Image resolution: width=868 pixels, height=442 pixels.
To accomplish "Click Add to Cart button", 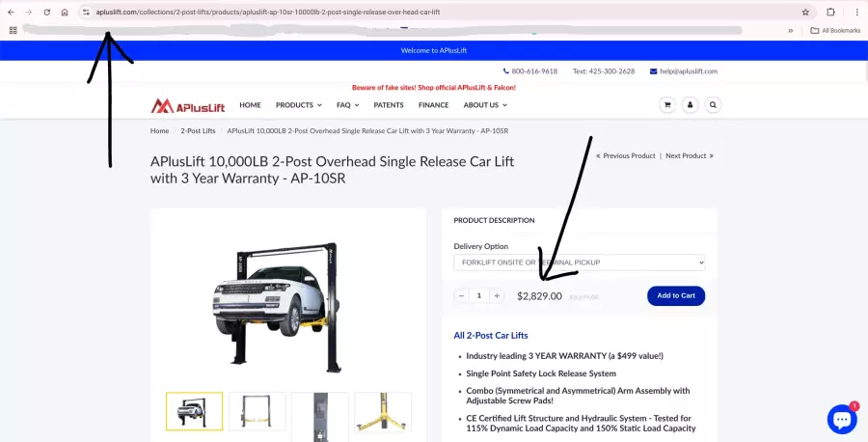I will (x=676, y=295).
